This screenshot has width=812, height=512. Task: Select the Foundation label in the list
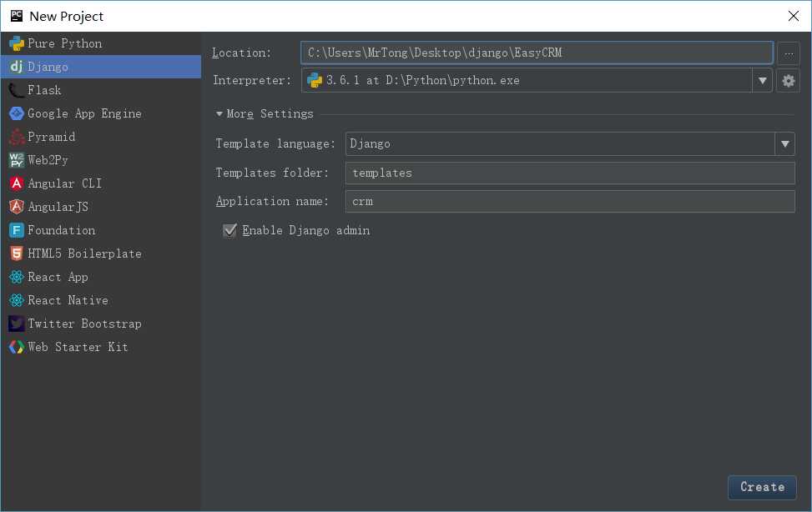[61, 230]
